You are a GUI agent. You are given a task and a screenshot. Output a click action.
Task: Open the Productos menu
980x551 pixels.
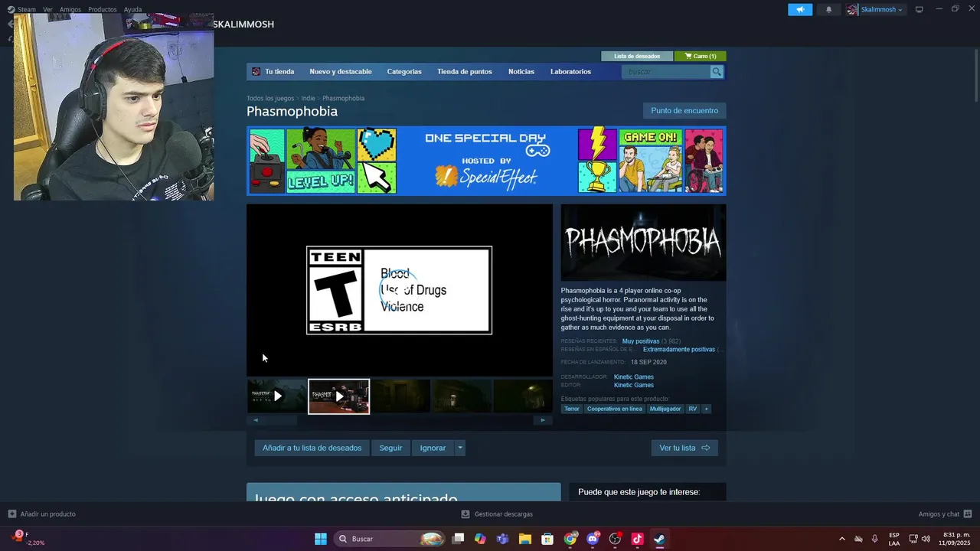click(103, 9)
